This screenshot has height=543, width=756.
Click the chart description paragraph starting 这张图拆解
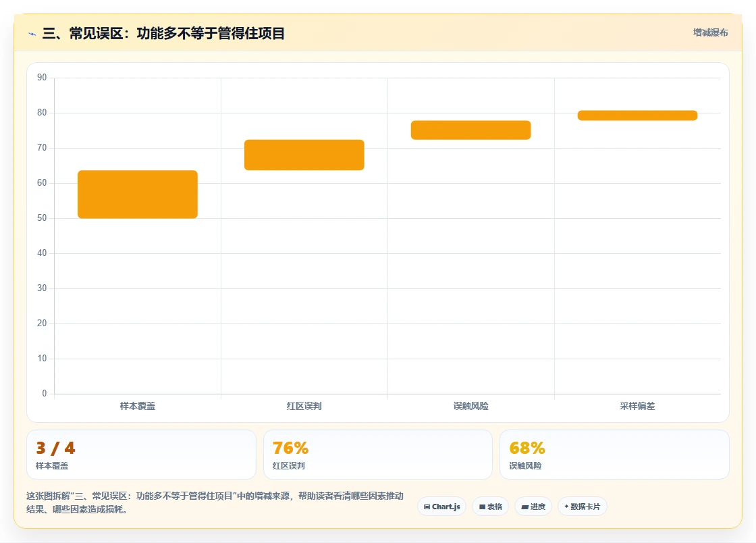click(215, 502)
